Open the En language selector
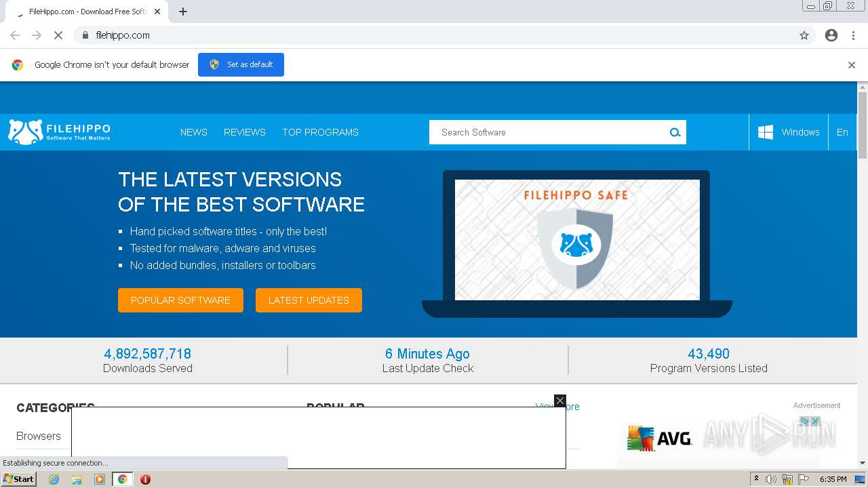Image resolution: width=868 pixels, height=488 pixels. (842, 132)
